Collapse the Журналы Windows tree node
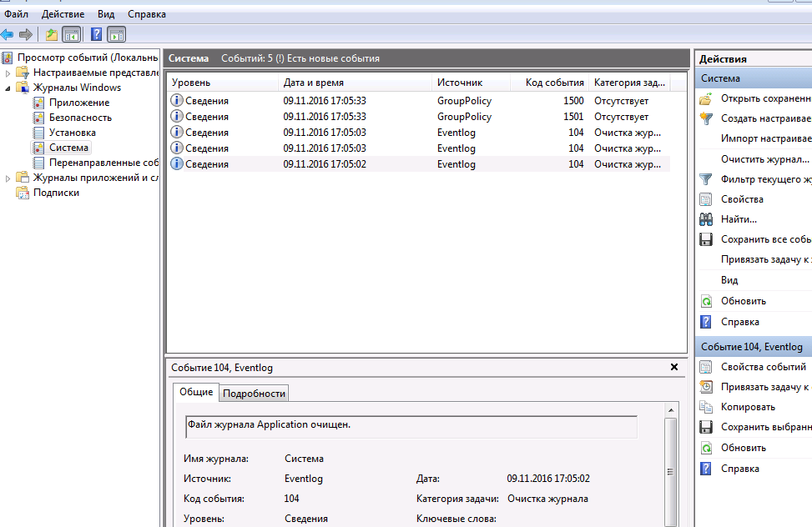Viewport: 812px width, 527px height. pyautogui.click(x=8, y=88)
